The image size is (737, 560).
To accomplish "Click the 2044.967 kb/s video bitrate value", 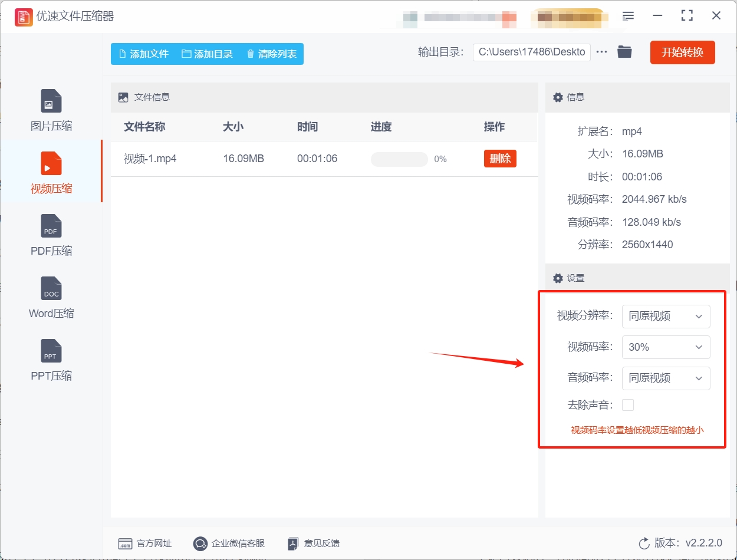I will 654,199.
